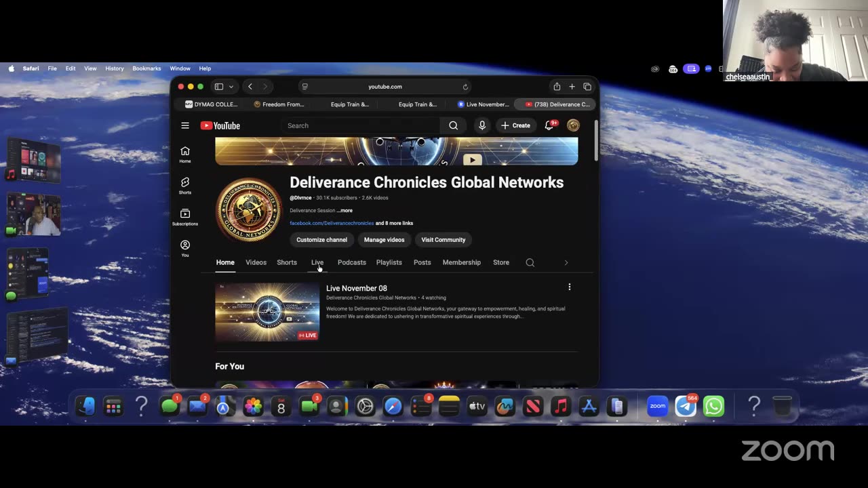The image size is (868, 488).
Task: Open the Live channel tab
Action: [317, 262]
